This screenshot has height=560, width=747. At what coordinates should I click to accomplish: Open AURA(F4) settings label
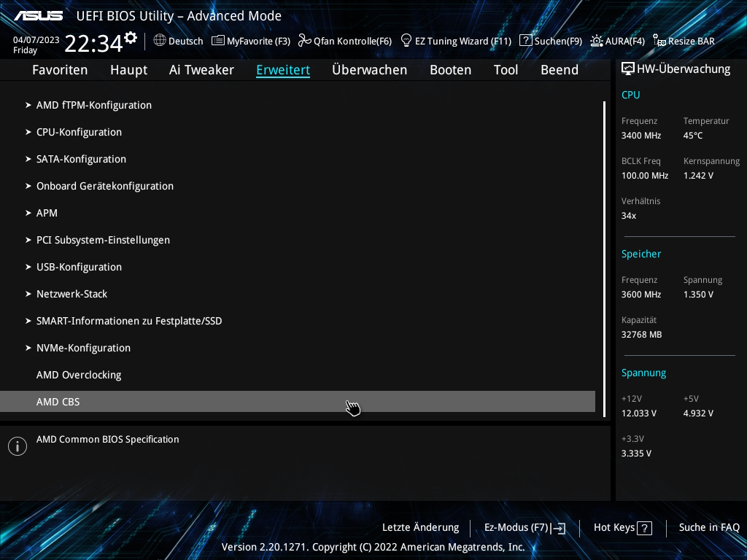tap(625, 42)
